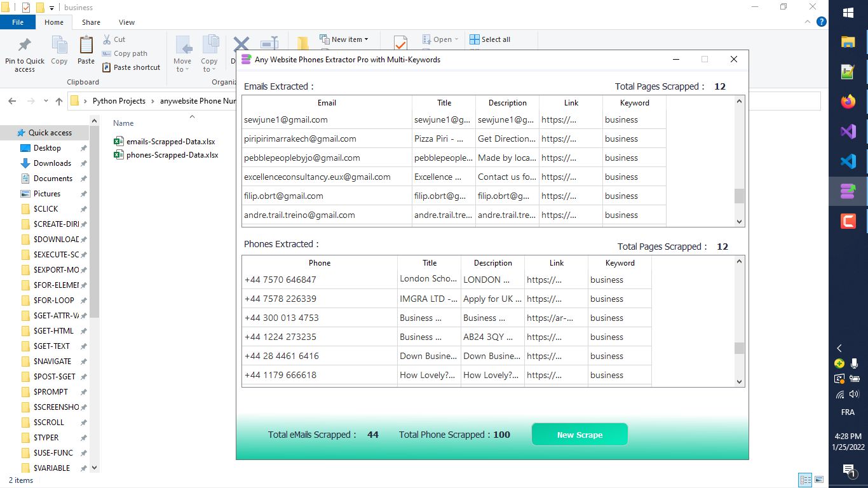Click the navigation pane scrollbar down arrow
868x488 pixels.
tap(95, 468)
